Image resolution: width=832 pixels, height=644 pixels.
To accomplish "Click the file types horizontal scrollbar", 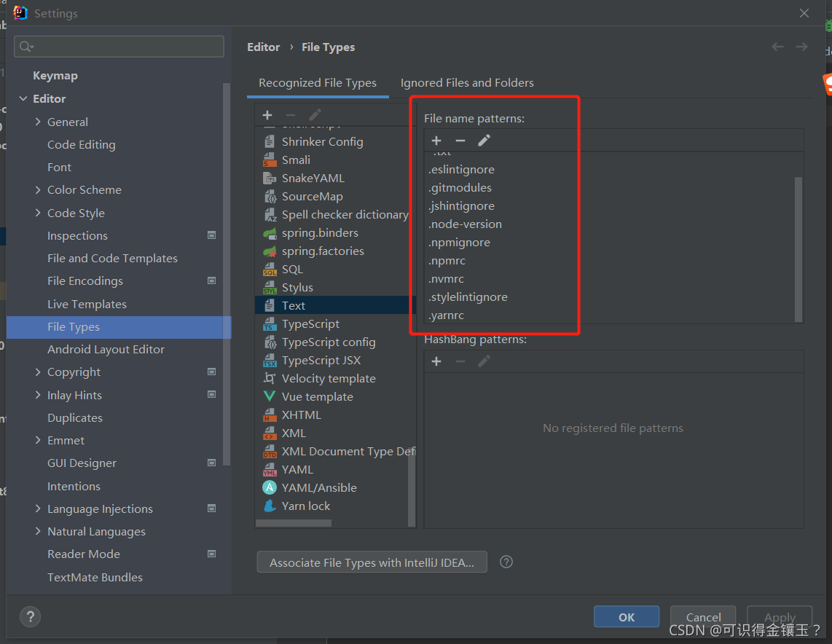I will point(294,523).
